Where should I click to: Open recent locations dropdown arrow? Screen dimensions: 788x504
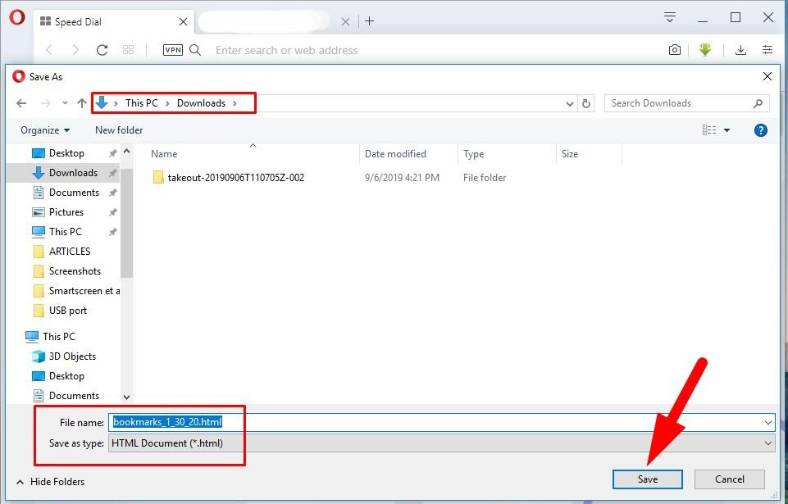65,103
